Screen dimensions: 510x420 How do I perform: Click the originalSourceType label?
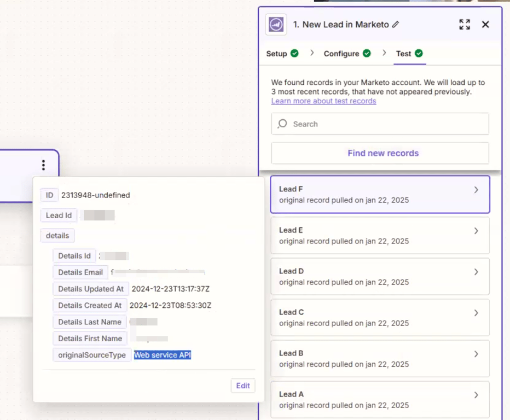pos(92,355)
